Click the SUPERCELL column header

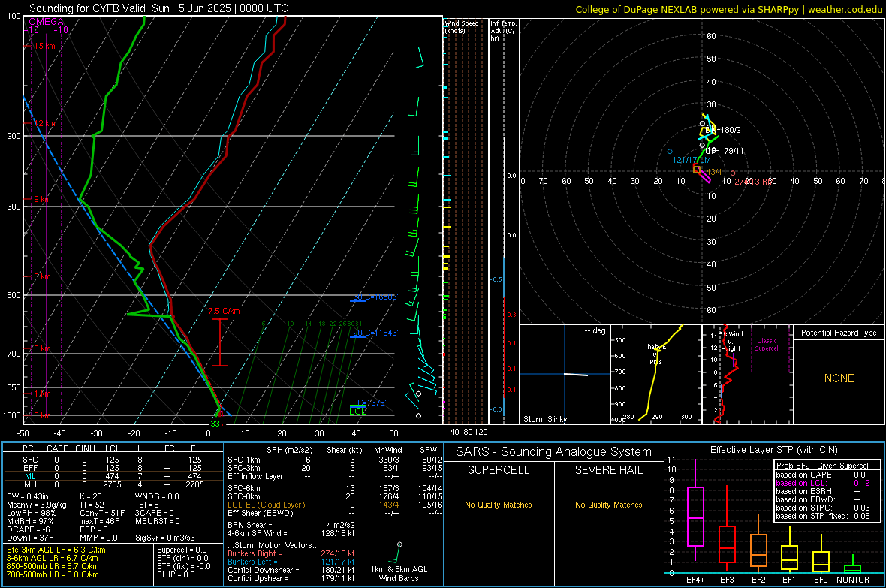(499, 470)
